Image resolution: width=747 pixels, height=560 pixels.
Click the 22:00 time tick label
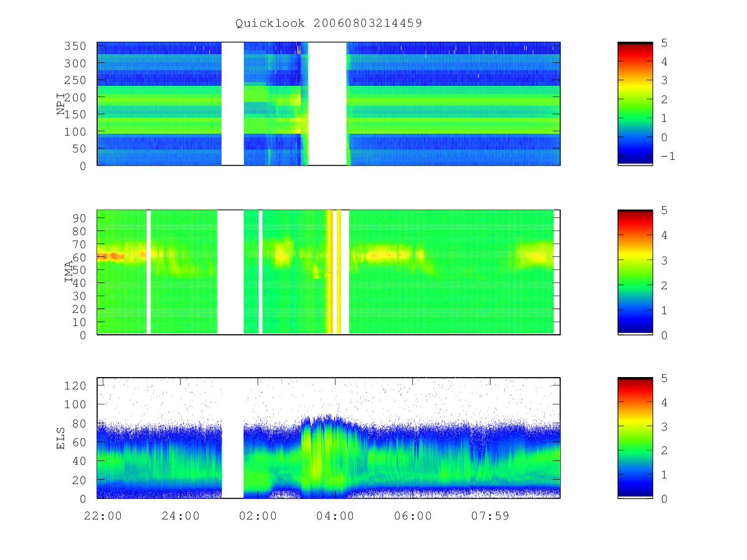coord(103,515)
